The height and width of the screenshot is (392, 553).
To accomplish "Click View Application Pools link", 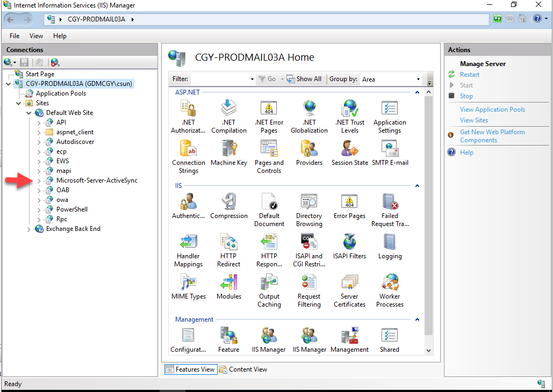I will coord(492,110).
